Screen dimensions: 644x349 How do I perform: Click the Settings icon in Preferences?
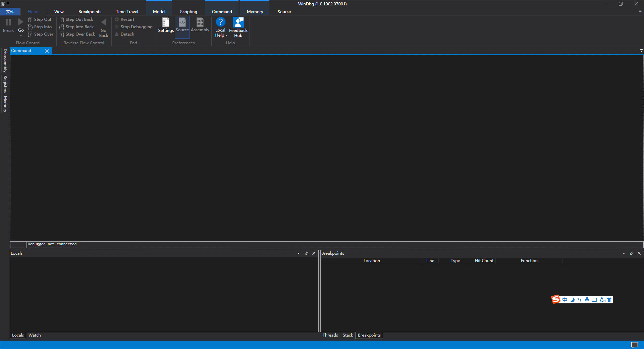(x=166, y=23)
